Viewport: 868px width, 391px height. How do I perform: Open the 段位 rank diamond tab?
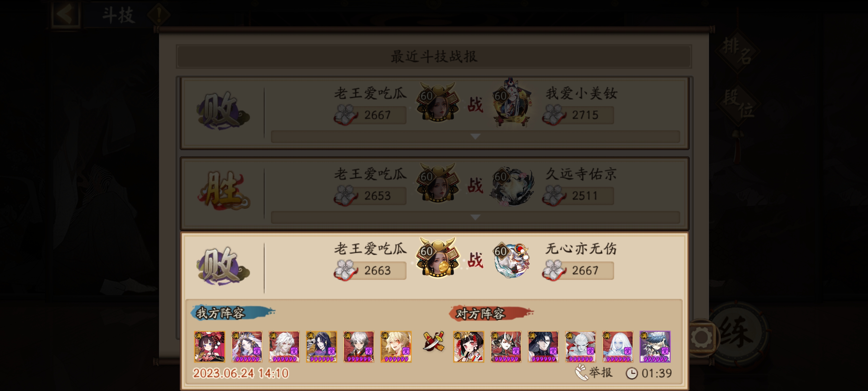738,102
